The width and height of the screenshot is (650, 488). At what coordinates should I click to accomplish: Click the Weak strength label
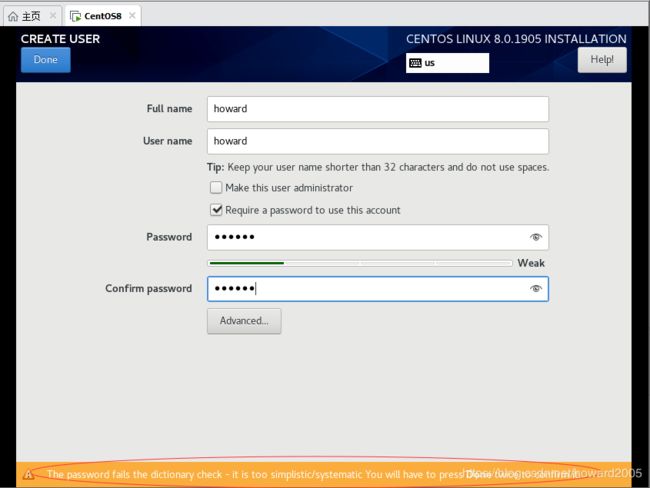pos(531,263)
